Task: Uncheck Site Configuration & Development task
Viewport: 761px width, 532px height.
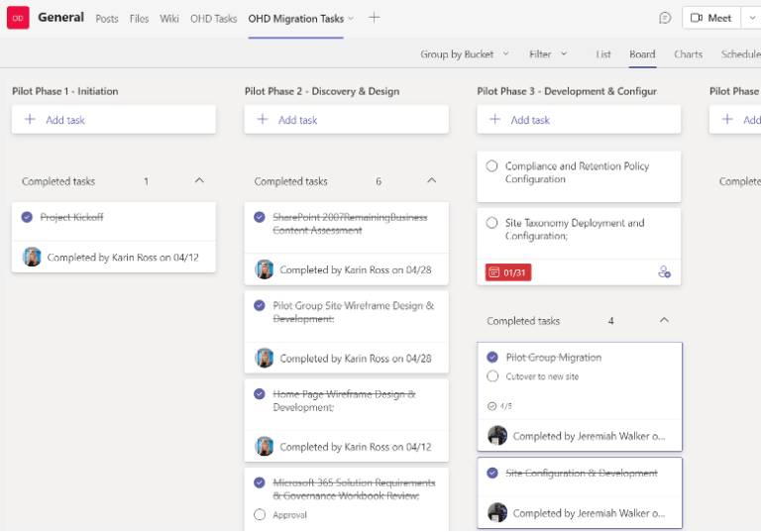Action: [x=492, y=473]
